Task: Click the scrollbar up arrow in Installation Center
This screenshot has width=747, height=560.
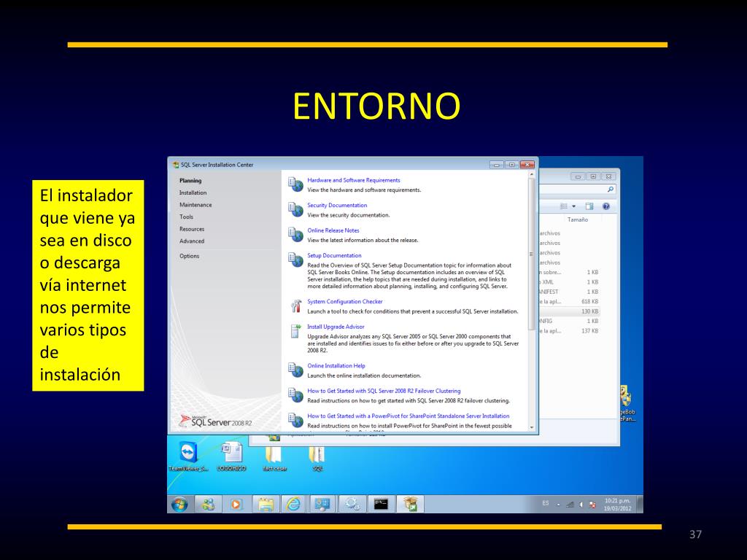Action: [532, 175]
